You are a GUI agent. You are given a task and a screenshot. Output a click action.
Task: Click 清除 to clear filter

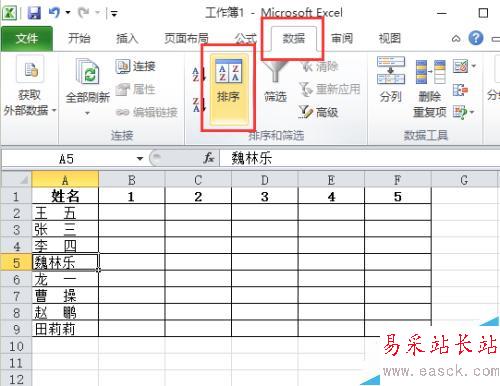319,66
